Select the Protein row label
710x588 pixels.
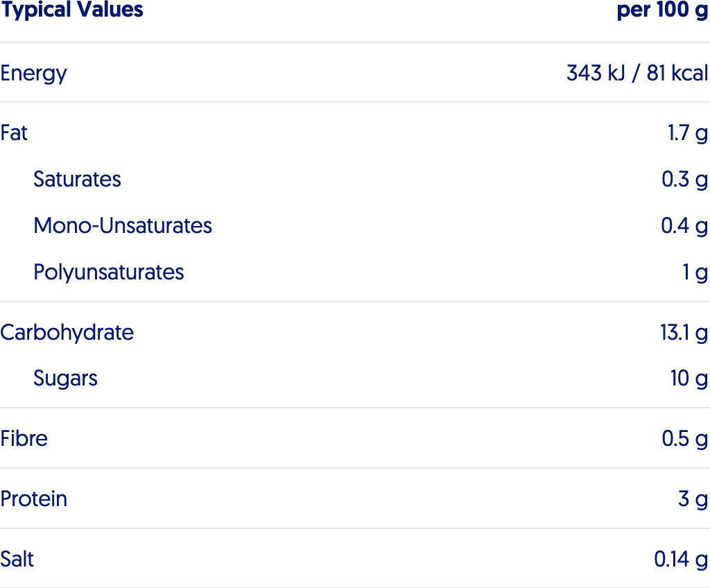[34, 499]
